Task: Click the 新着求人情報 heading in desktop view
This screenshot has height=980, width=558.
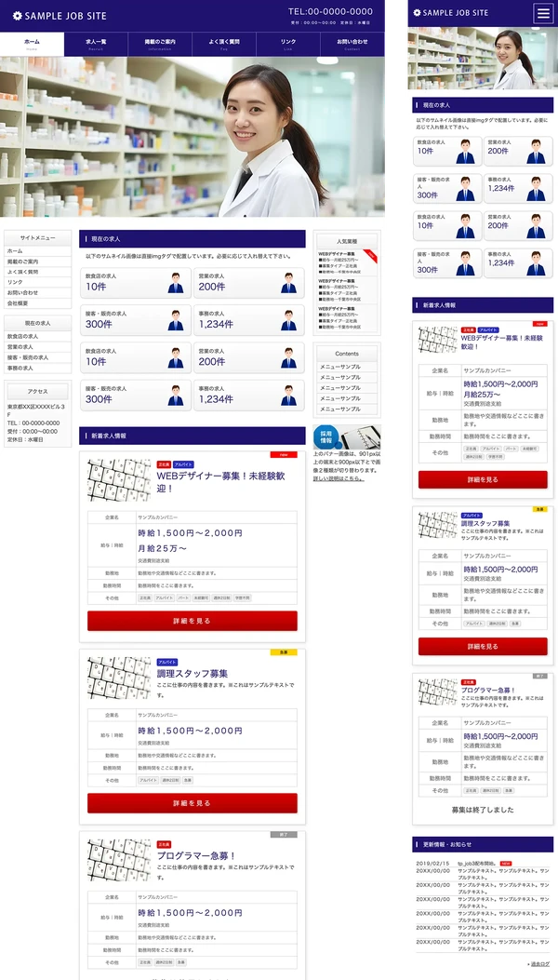Action: (x=193, y=436)
